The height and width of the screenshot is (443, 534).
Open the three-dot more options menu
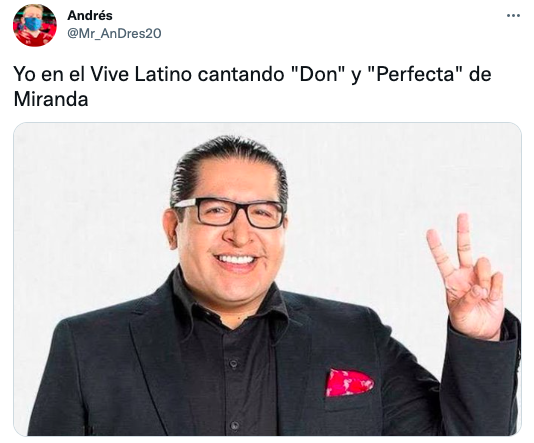pyautogui.click(x=513, y=16)
